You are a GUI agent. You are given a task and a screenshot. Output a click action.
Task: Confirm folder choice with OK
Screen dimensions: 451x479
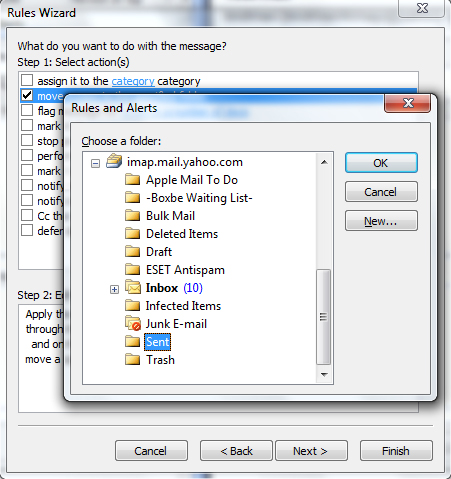coord(381,163)
